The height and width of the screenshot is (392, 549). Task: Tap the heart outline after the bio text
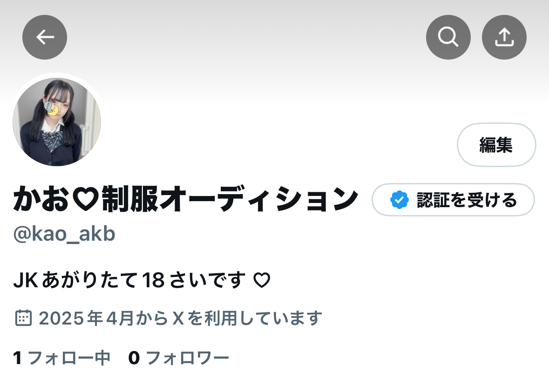[x=262, y=280]
